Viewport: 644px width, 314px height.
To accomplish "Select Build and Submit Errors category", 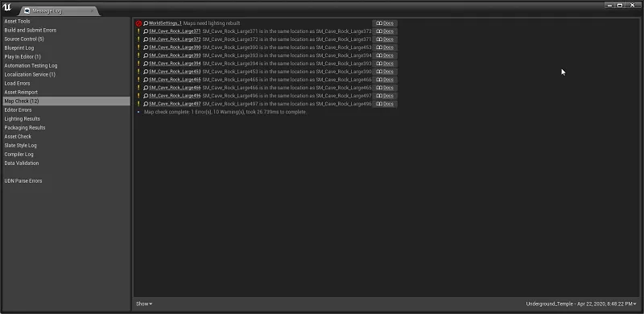I will [66, 31].
